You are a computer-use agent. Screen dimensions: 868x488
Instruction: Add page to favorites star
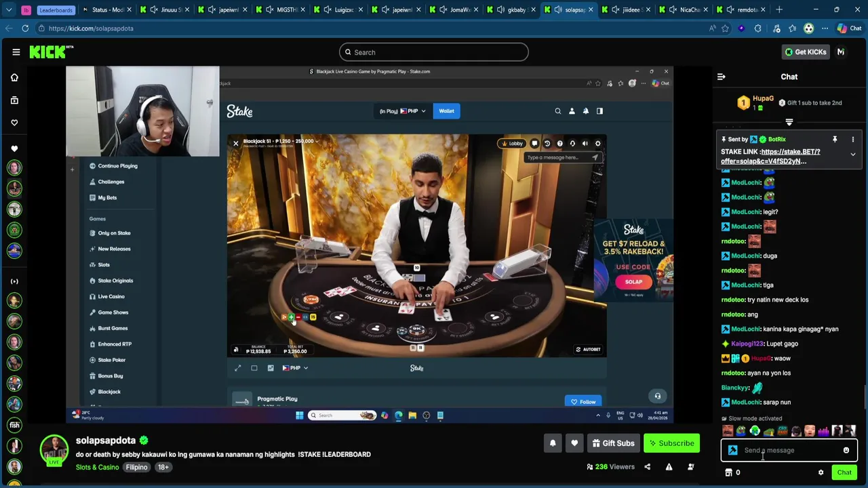point(725,28)
